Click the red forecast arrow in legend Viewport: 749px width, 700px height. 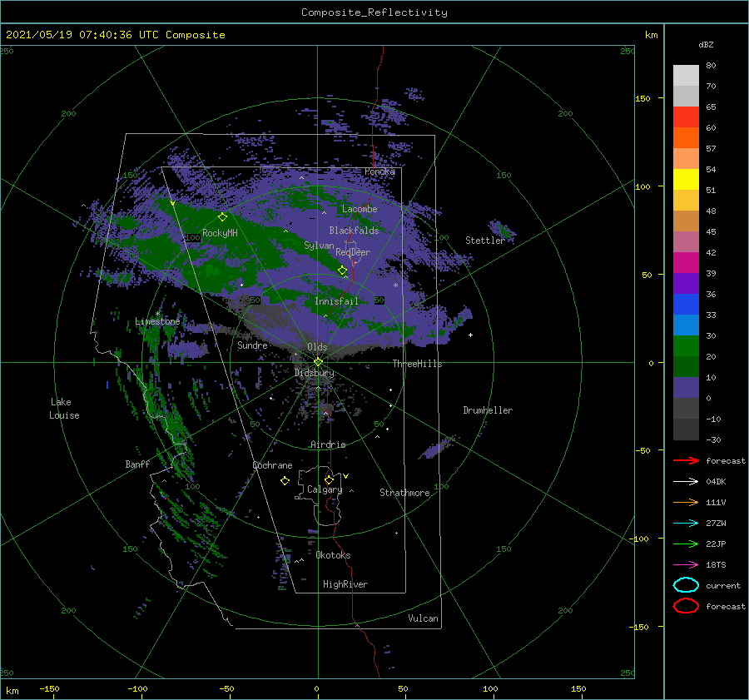pyautogui.click(x=686, y=460)
